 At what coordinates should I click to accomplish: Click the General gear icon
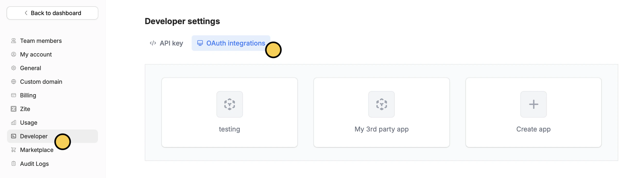pyautogui.click(x=14, y=68)
